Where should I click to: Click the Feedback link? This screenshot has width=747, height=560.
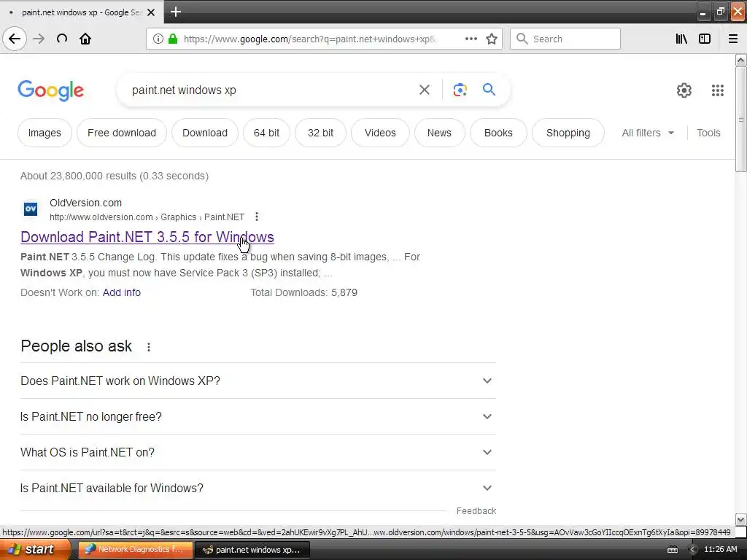(x=476, y=511)
